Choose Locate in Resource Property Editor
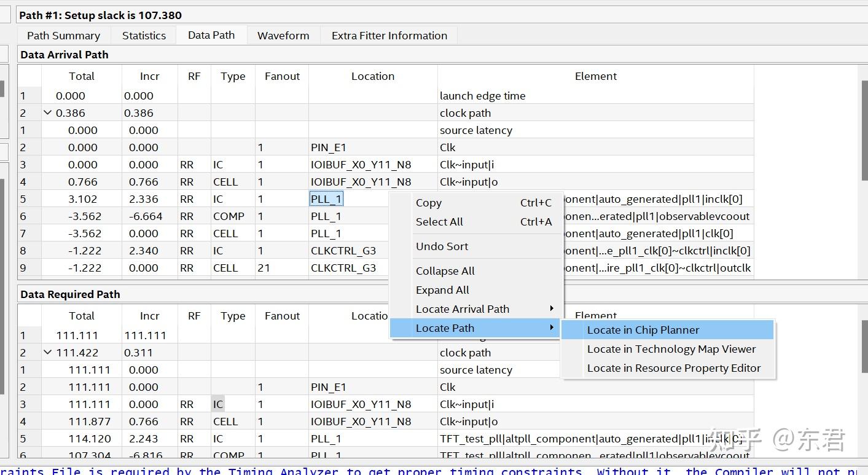 673,368
